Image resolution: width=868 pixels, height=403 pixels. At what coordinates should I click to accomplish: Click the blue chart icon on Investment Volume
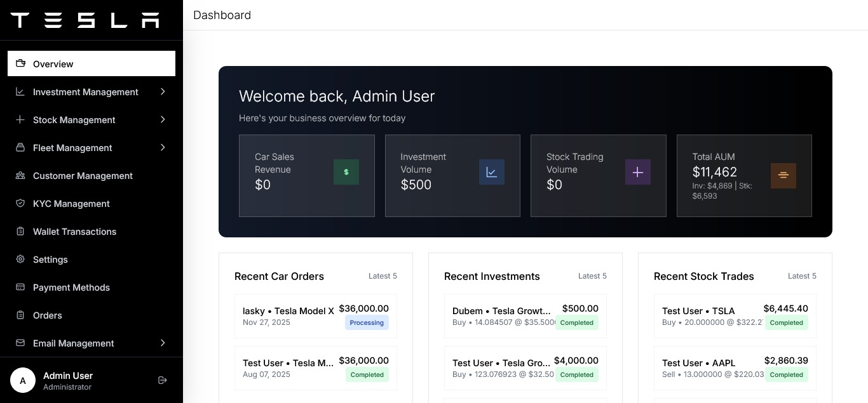pyautogui.click(x=492, y=172)
